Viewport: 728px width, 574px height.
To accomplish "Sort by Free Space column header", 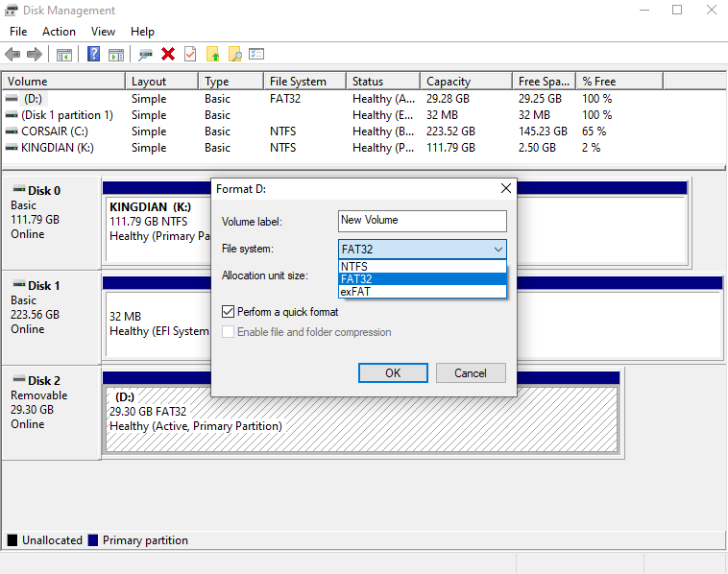I will [544, 82].
